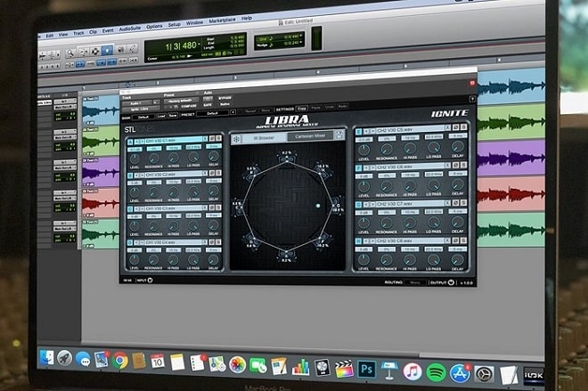
Task: Toggle slot E enable button
Action: click(359, 132)
